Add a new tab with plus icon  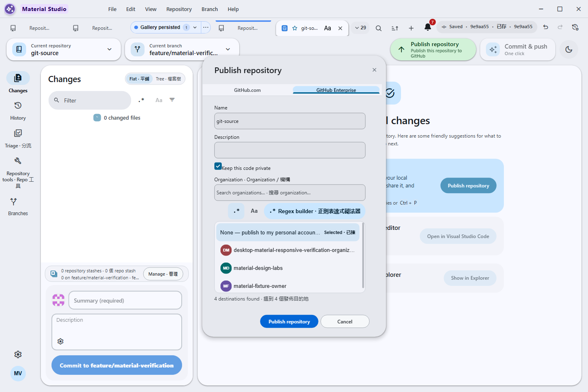[x=411, y=28]
